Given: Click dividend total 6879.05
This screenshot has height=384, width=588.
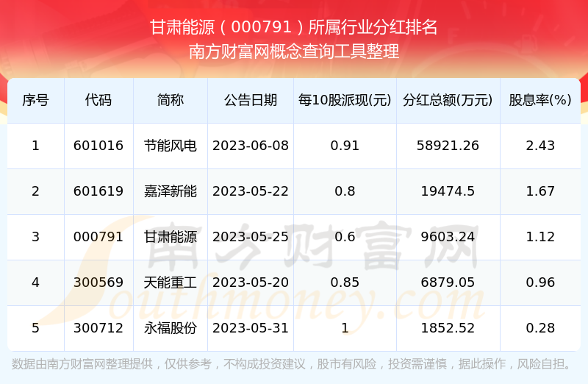Looking at the screenshot, I should point(448,282).
